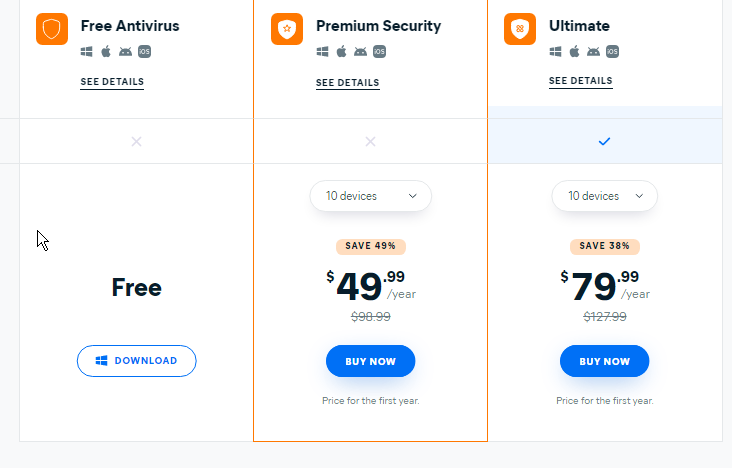Click Apple platform icon under Premium Security
The width and height of the screenshot is (732, 468).
tap(341, 51)
